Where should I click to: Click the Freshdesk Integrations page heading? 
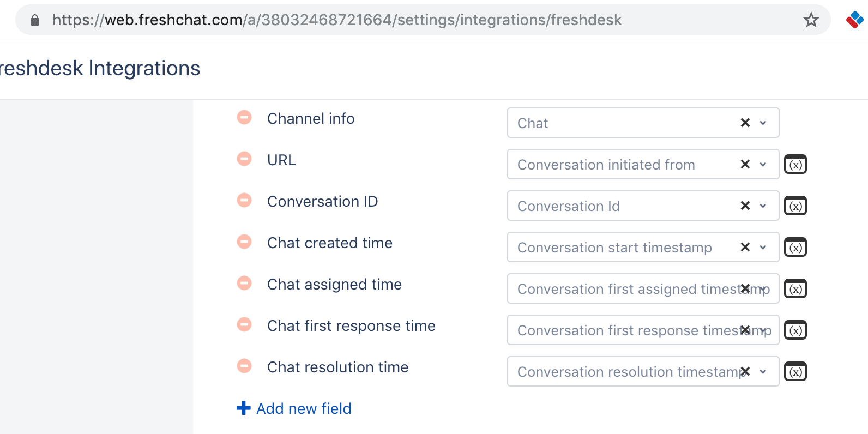pyautogui.click(x=100, y=68)
